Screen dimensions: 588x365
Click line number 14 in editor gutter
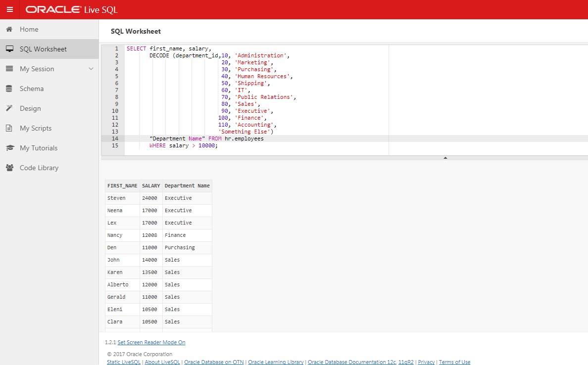(x=115, y=138)
